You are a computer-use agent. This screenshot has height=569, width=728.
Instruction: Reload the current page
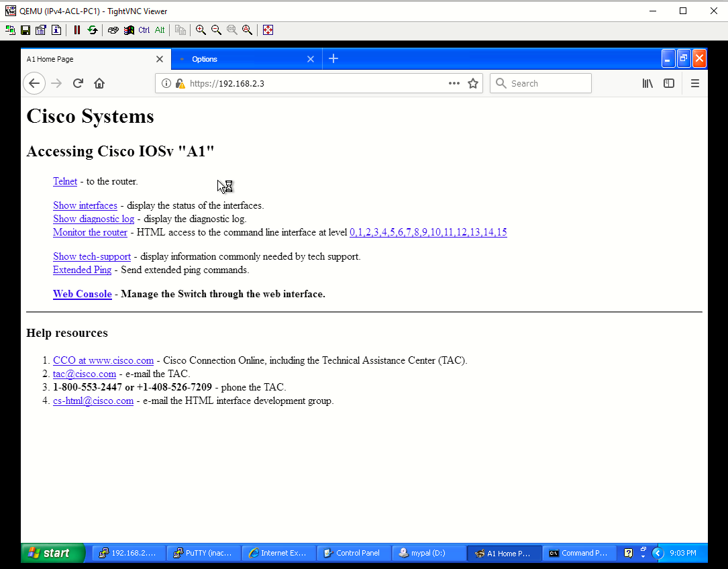(78, 83)
